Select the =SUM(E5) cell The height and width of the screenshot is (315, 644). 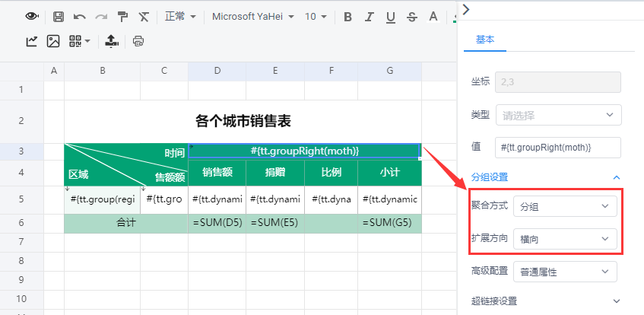(x=275, y=223)
